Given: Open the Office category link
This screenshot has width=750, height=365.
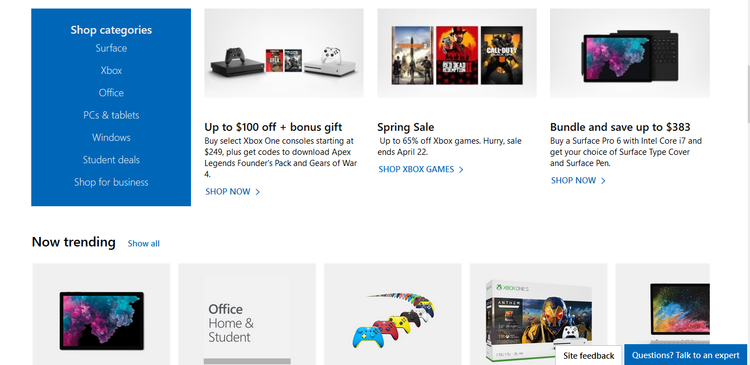Looking at the screenshot, I should (x=111, y=93).
